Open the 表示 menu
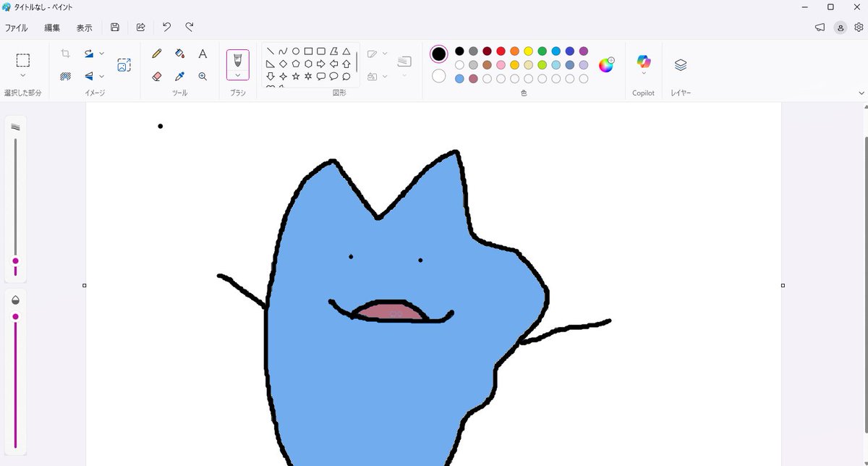The image size is (868, 466). pyautogui.click(x=85, y=27)
